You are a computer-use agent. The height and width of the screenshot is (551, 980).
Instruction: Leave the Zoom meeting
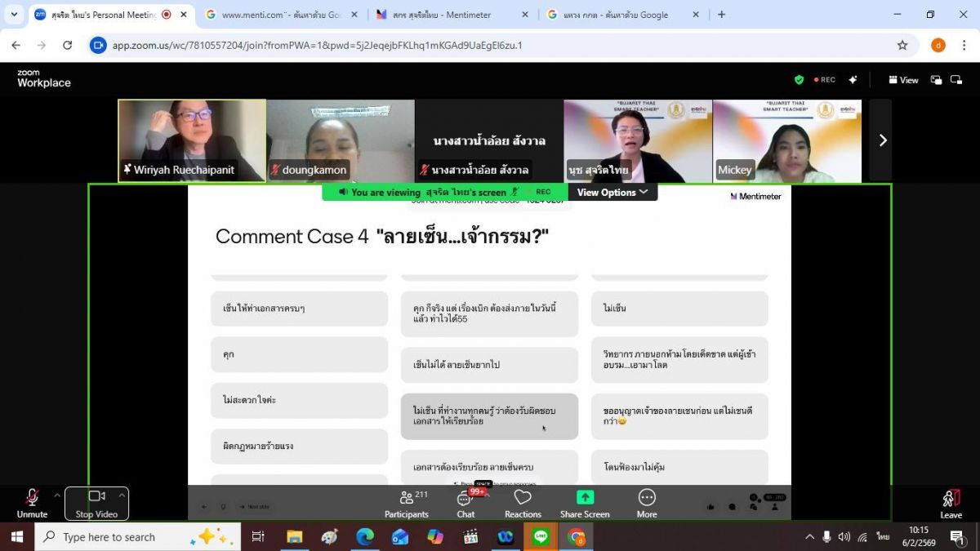pyautogui.click(x=951, y=503)
